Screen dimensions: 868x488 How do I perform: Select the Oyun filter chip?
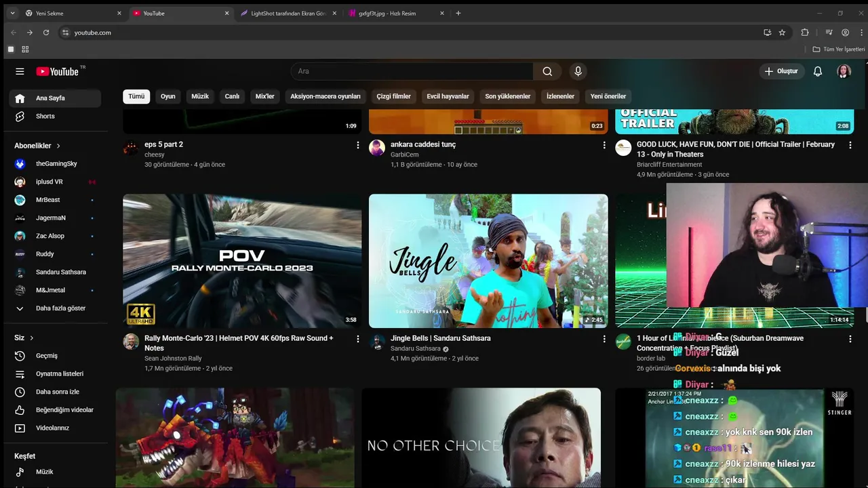point(168,96)
